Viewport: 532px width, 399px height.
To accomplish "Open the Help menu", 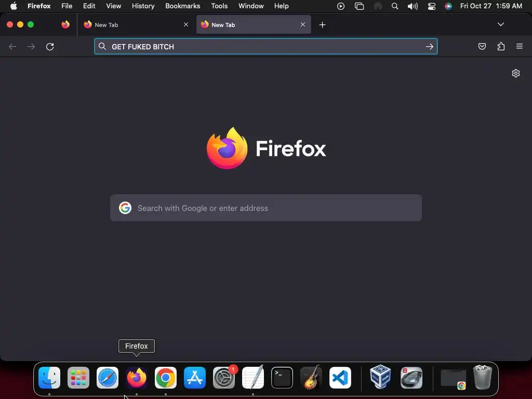I will click(281, 6).
